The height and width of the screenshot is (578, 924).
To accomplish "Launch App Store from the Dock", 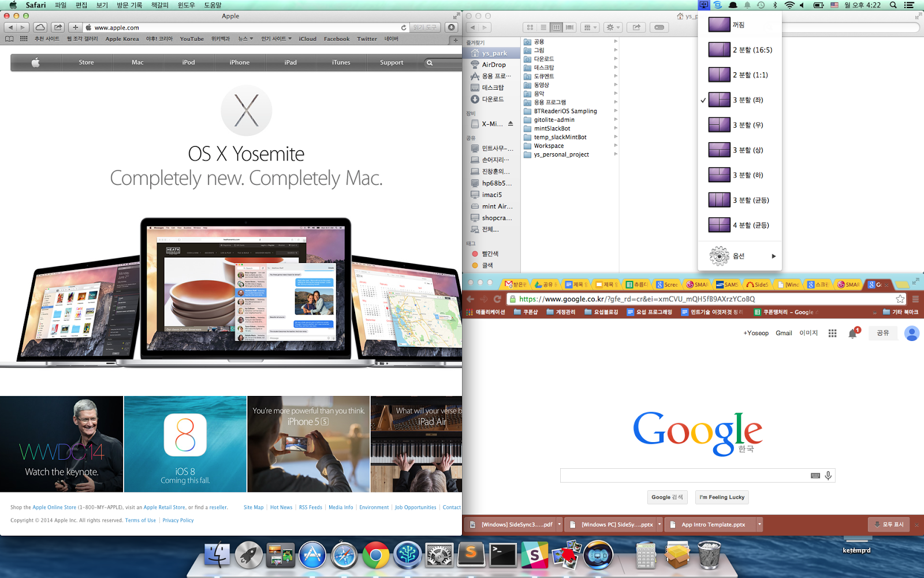I will click(312, 555).
